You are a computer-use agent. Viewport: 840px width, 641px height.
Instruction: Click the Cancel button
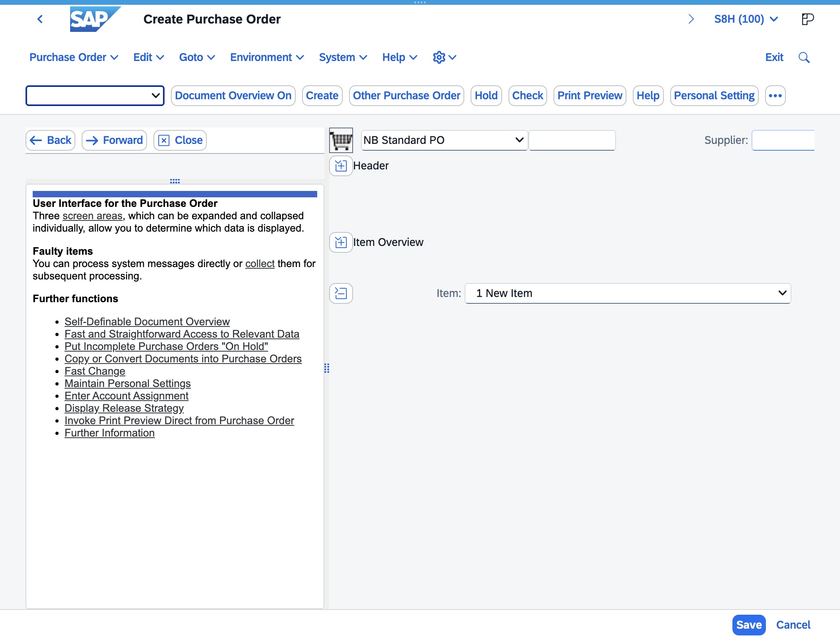coord(793,625)
